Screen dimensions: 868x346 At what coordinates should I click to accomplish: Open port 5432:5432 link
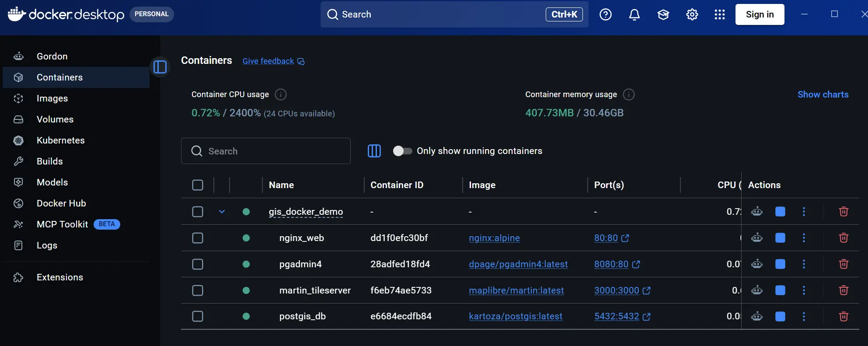622,316
